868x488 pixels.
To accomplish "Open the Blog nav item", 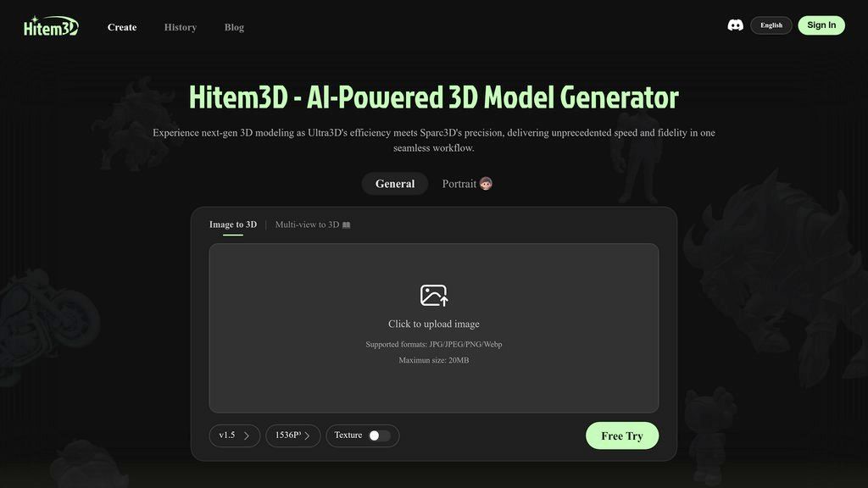I will point(234,27).
